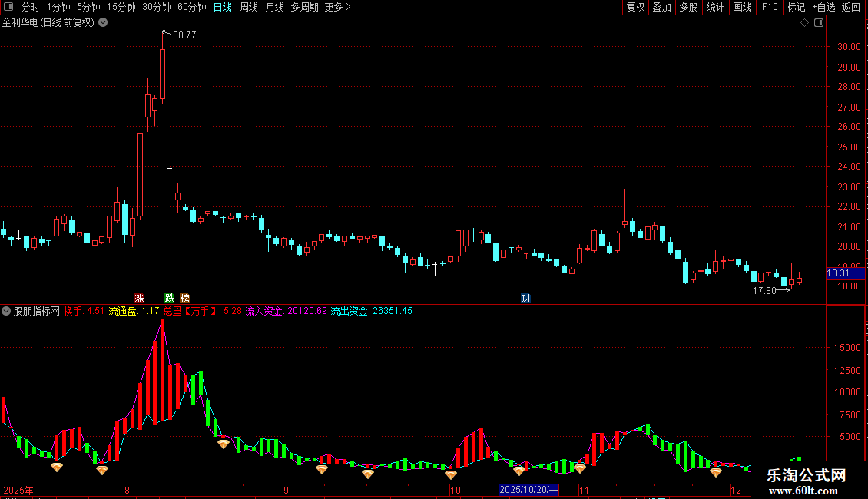Click the 流通盘: 1.17 value
Viewport: 868px width, 499px height.
pos(134,311)
